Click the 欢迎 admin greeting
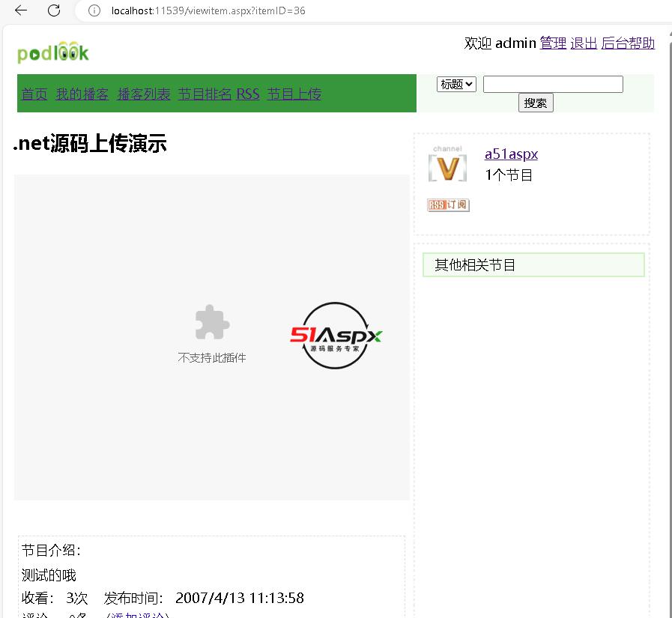 tap(500, 43)
